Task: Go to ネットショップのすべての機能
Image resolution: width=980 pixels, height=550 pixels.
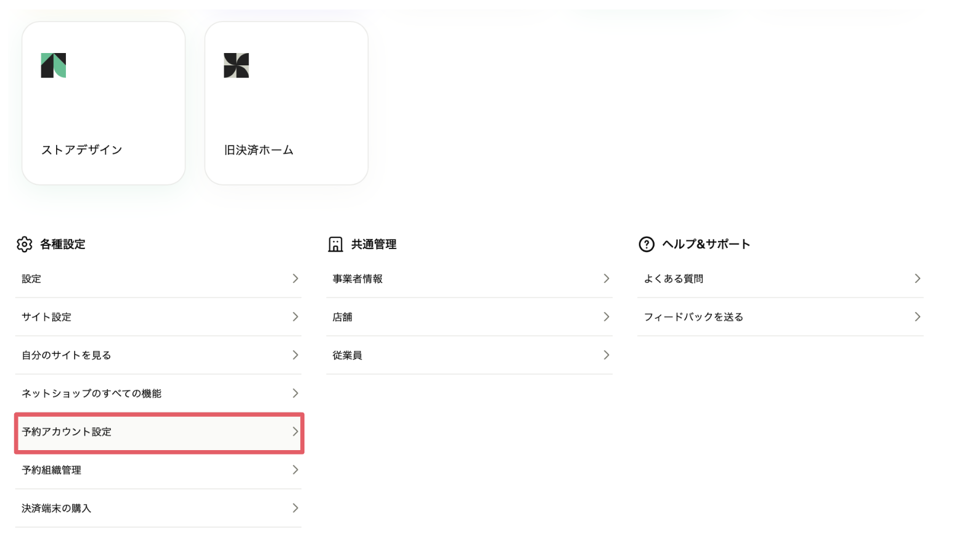Action: [91, 393]
